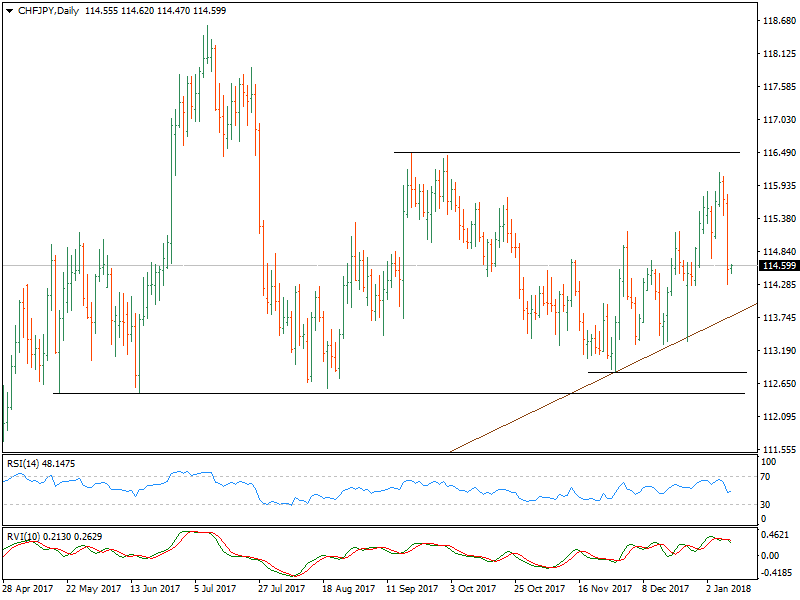Viewport: 800px width, 600px height.
Task: Select the 114.599 current price tag
Action: coord(778,266)
